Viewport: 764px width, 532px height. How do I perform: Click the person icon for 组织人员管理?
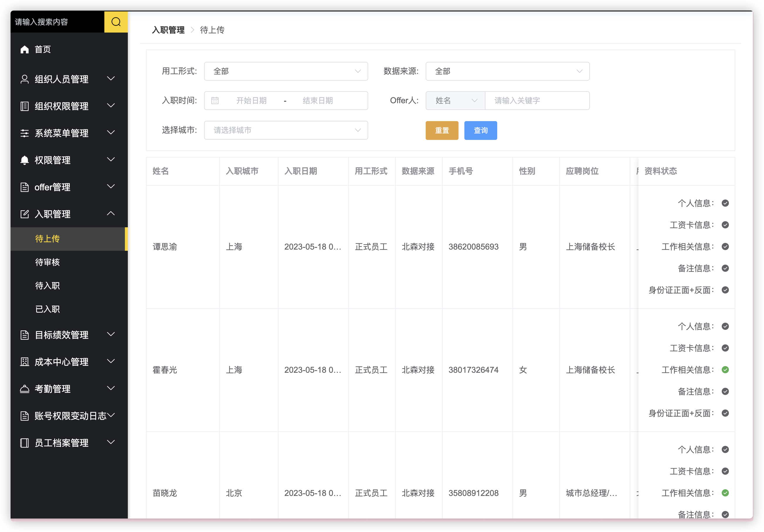(25, 79)
